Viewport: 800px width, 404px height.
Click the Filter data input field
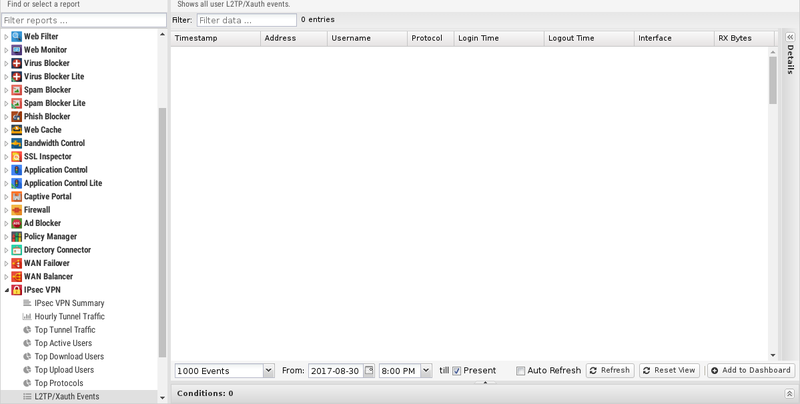coord(246,20)
